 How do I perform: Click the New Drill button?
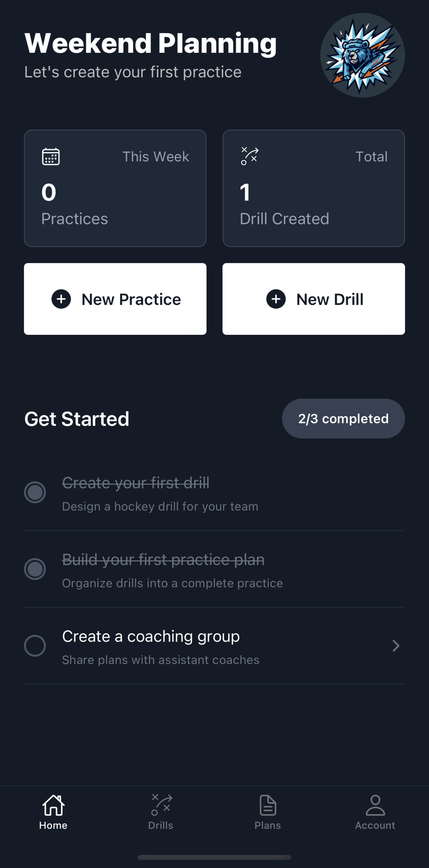[313, 299]
